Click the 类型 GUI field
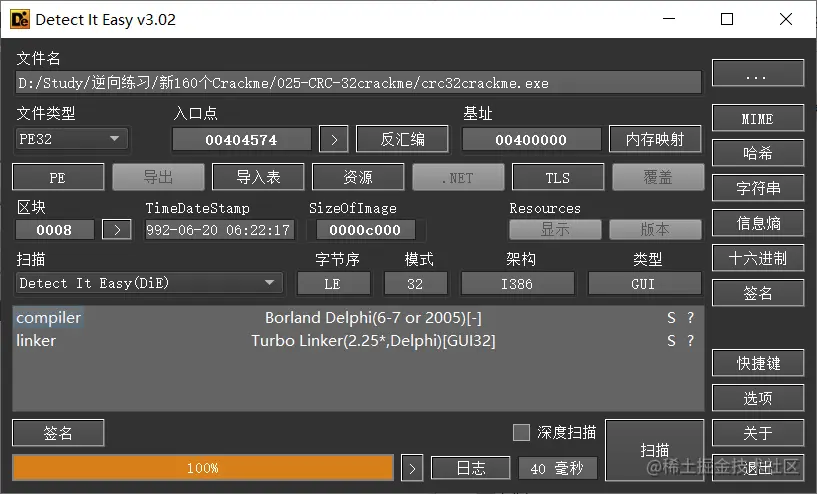Screen dimensions: 817x494 click(x=644, y=284)
